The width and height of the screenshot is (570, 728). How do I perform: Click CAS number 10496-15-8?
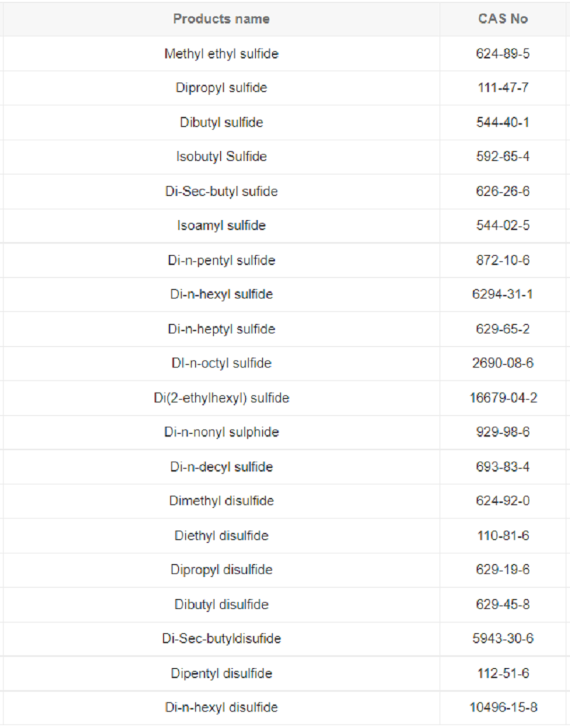pyautogui.click(x=503, y=707)
